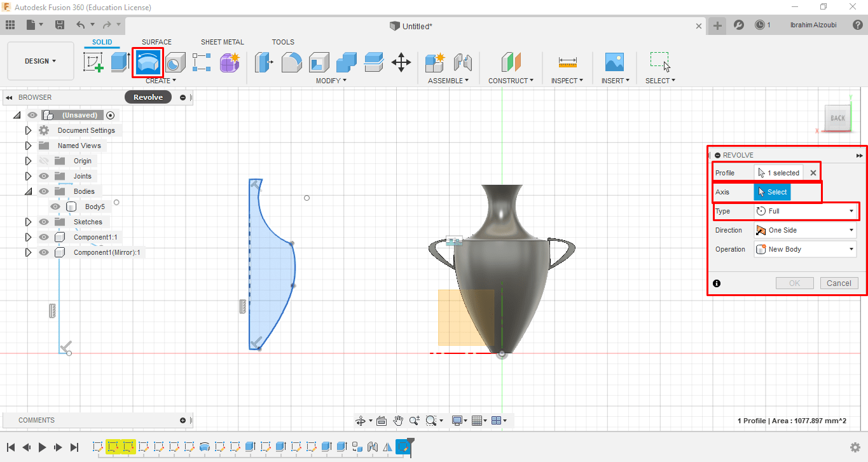Click the New Component icon in Assemble
Screen dimensions: 868x462
coord(435,62)
